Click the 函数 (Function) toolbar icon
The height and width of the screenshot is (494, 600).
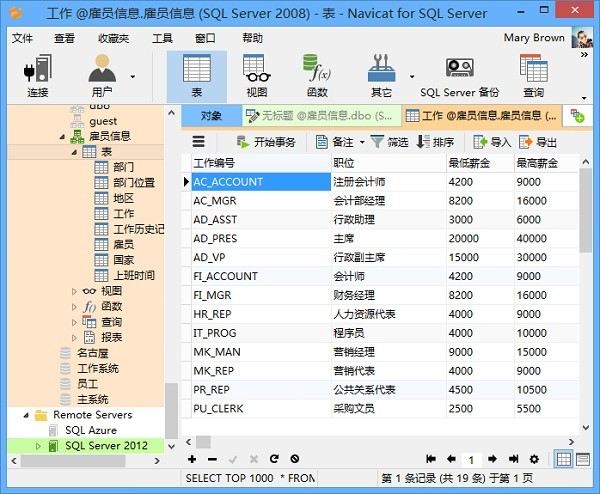(317, 75)
